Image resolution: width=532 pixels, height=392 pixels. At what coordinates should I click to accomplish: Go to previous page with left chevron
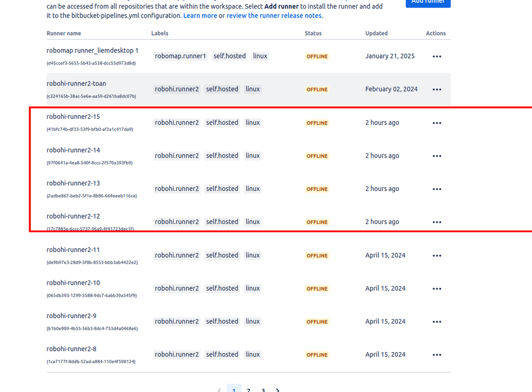click(x=219, y=390)
